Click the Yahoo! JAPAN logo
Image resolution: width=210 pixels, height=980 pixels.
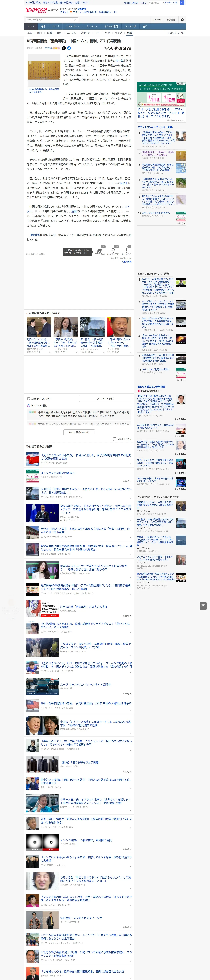tap(36, 10)
